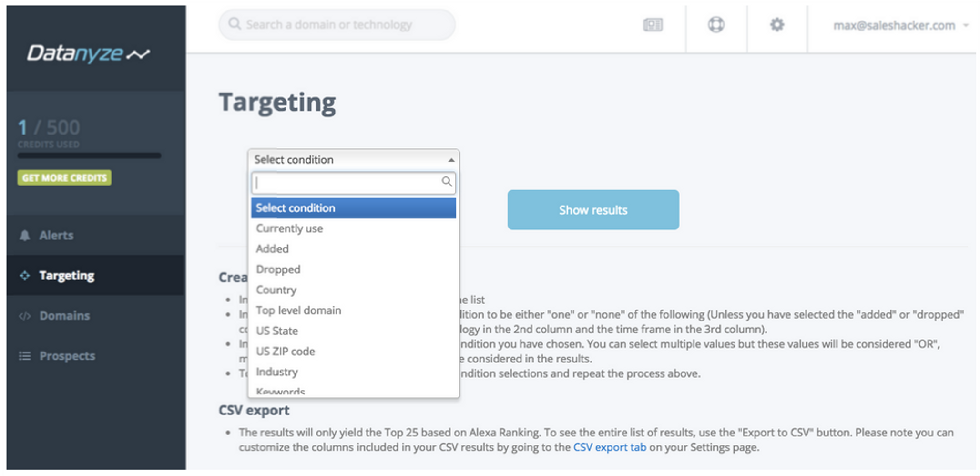Click the crosshair icon beside Targeting
980x476 pixels.
click(25, 276)
